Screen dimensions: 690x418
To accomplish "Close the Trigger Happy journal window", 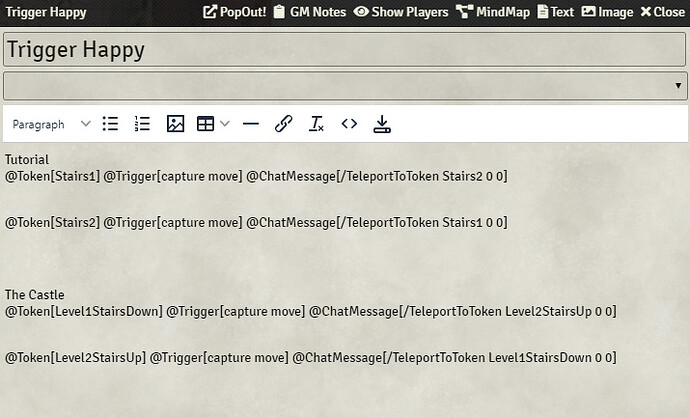I will [x=663, y=12].
